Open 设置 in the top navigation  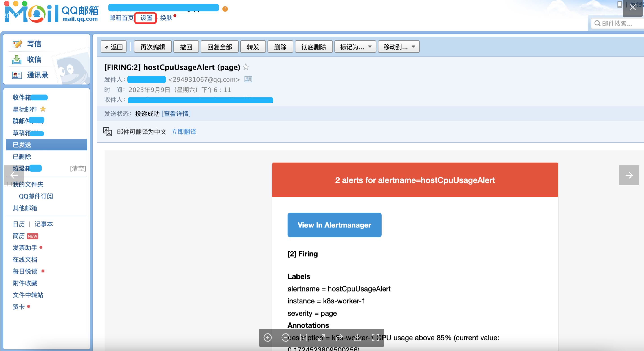(x=146, y=18)
